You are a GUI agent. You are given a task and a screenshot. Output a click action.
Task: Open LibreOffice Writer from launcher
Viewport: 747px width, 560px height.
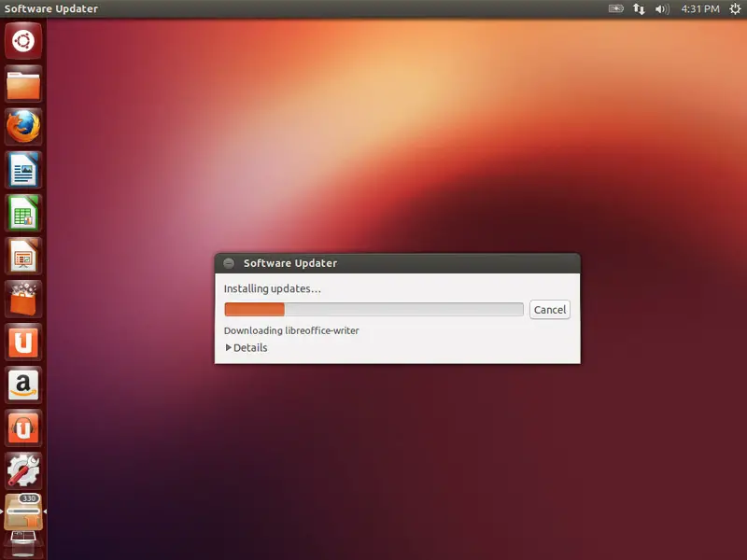point(23,170)
